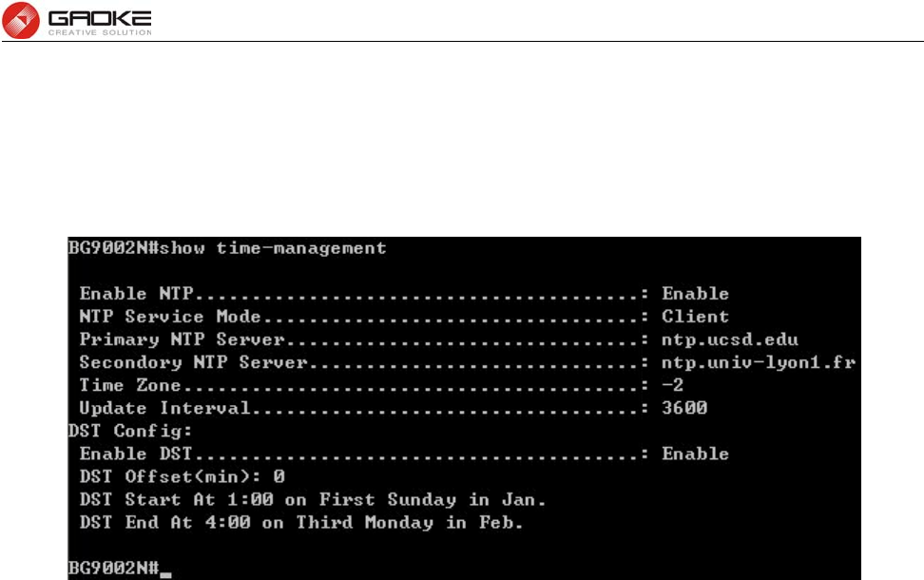Click the Enable NTP label
This screenshot has height=580, width=924.
pyautogui.click(x=137, y=294)
